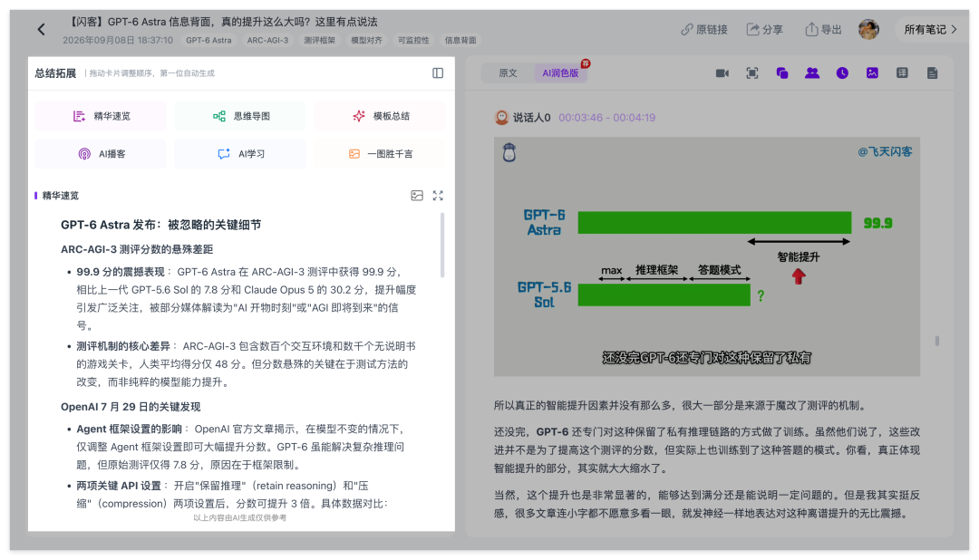
Task: Click the image export icon beside 精华速览
Action: pos(417,196)
